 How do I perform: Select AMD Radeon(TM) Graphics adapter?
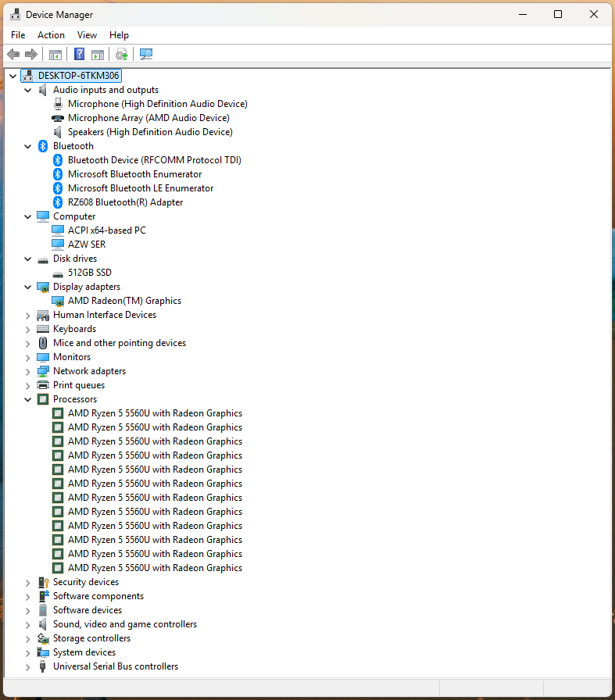point(124,301)
